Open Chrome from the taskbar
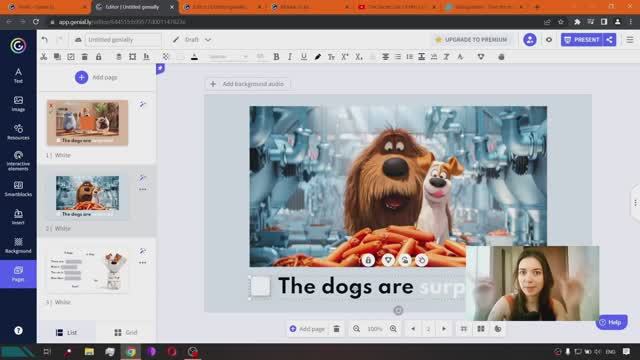The width and height of the screenshot is (640, 360). (x=131, y=351)
